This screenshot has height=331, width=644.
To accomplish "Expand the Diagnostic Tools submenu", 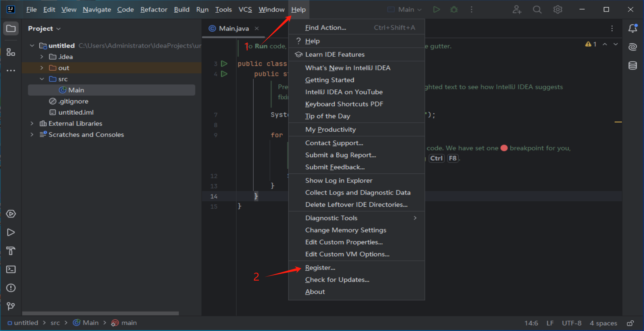I will coord(357,218).
